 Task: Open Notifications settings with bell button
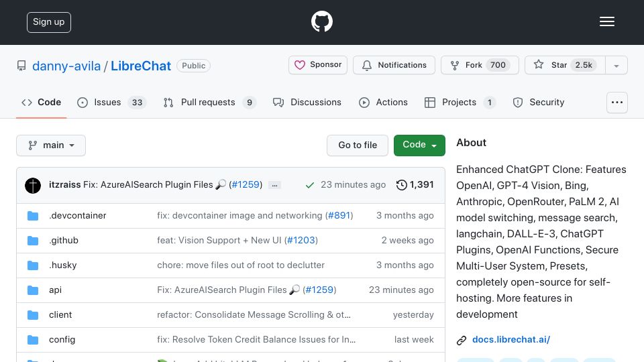tap(394, 65)
